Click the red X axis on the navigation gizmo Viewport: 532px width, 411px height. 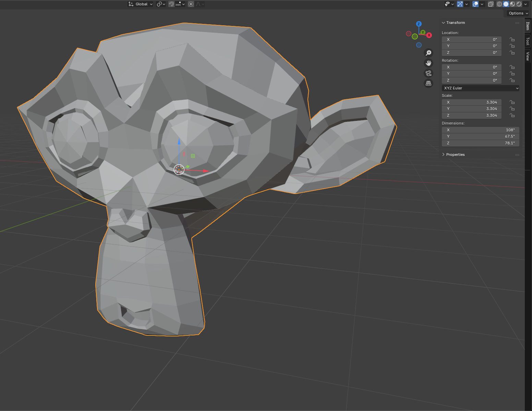pos(429,35)
